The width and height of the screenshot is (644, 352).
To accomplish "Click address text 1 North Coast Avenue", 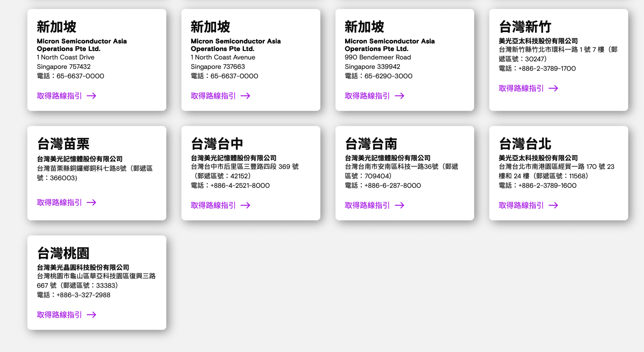I will click(223, 57).
